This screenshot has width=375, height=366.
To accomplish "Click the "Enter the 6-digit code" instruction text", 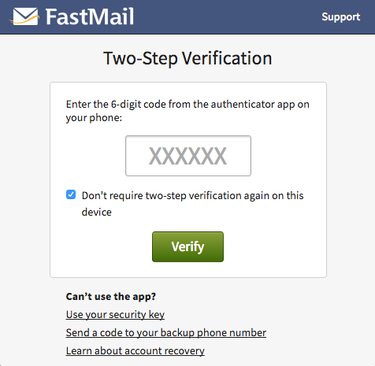I will [188, 104].
